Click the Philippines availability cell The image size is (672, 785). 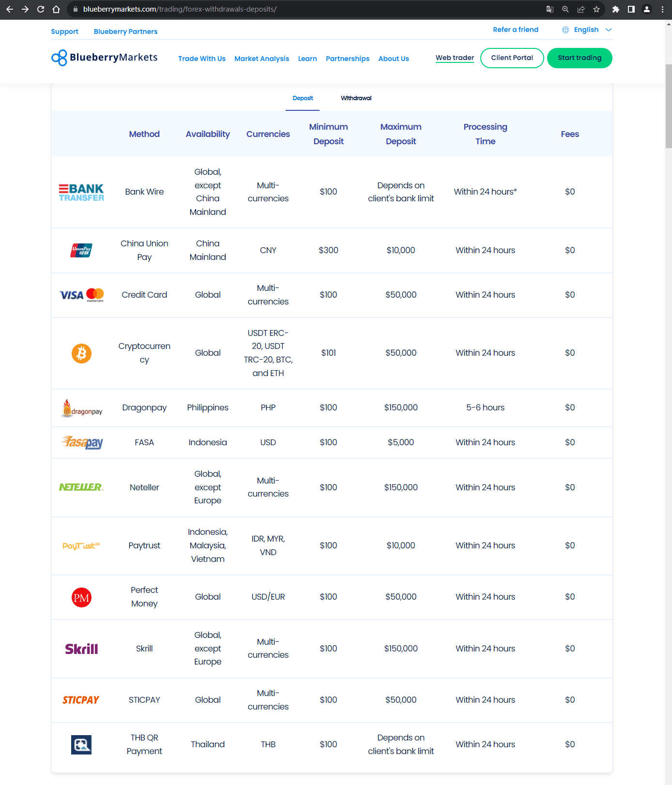pyautogui.click(x=208, y=408)
